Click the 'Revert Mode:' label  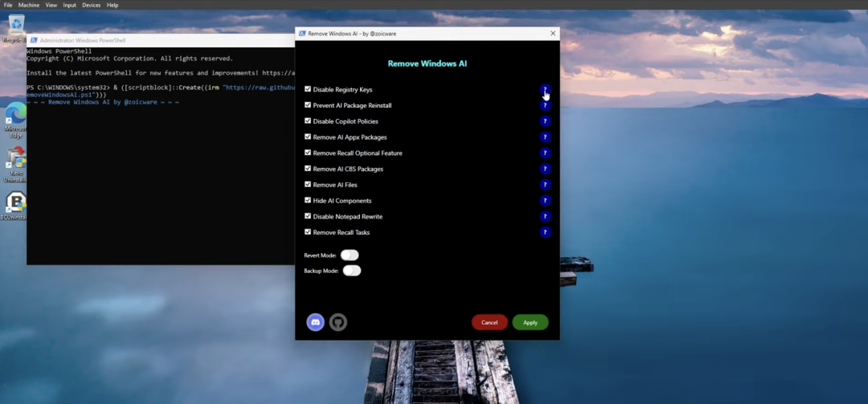coord(320,255)
